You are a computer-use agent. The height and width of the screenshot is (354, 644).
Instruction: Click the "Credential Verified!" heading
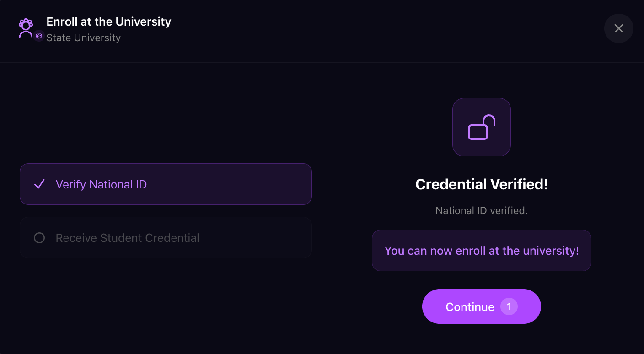tap(482, 184)
